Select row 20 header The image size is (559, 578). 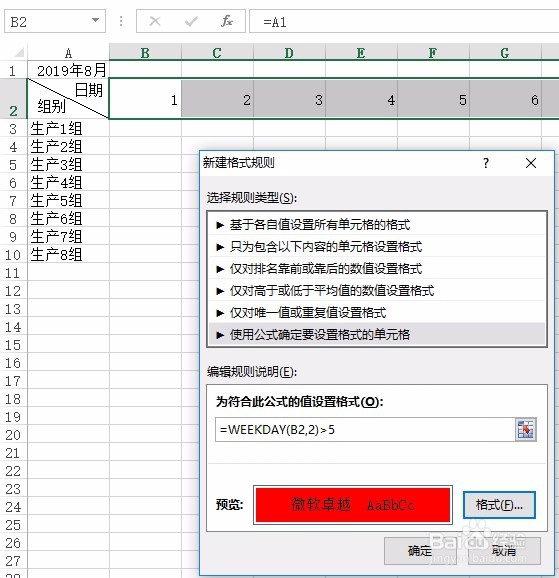click(x=13, y=435)
